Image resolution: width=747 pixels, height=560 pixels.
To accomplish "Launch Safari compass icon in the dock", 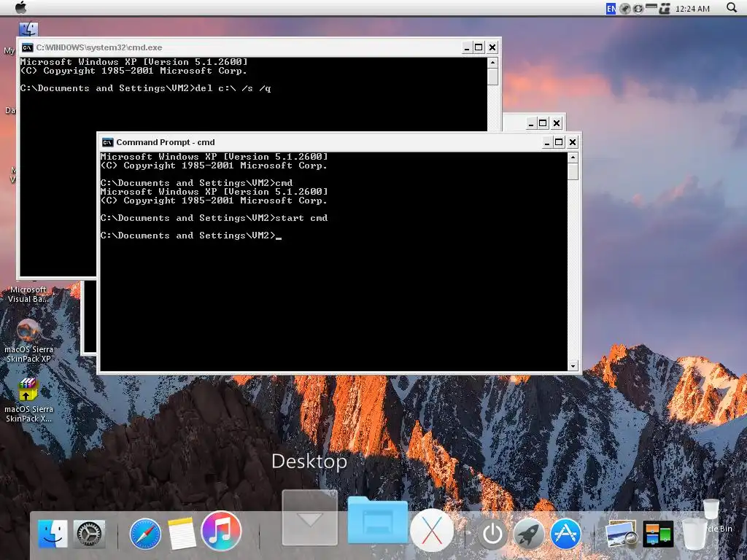I will pos(145,533).
